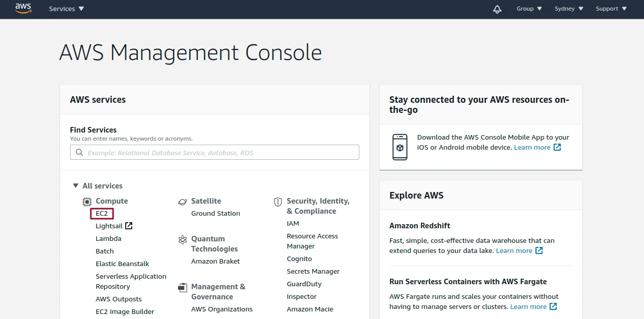Click the Compute category chip icon
Image resolution: width=644 pixels, height=319 pixels.
pos(87,202)
